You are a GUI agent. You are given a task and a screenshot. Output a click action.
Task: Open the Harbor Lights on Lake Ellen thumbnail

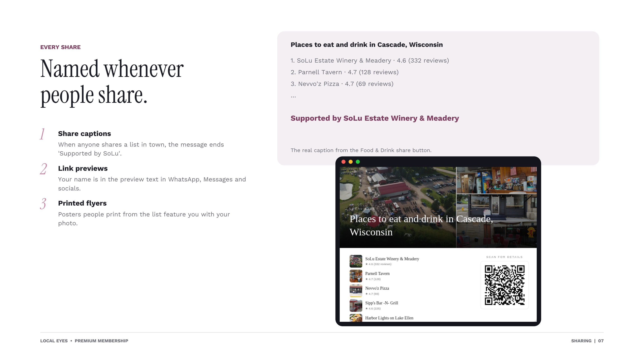coord(356,318)
